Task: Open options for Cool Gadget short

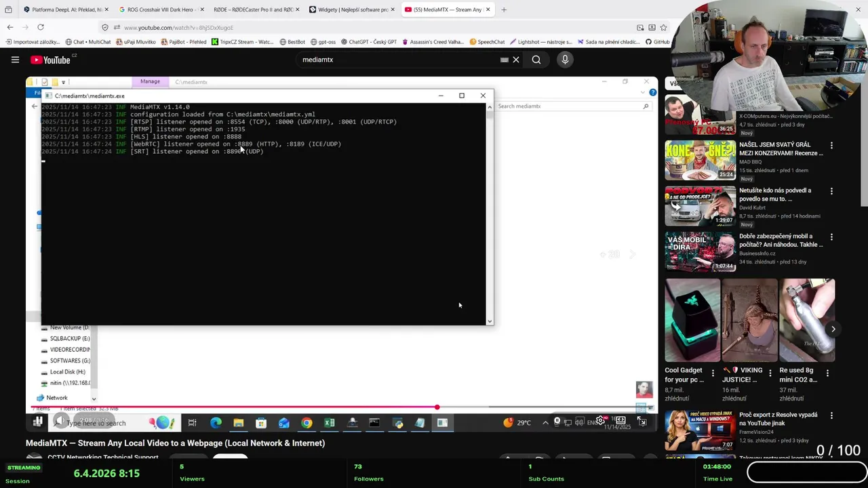Action: pos(713,373)
